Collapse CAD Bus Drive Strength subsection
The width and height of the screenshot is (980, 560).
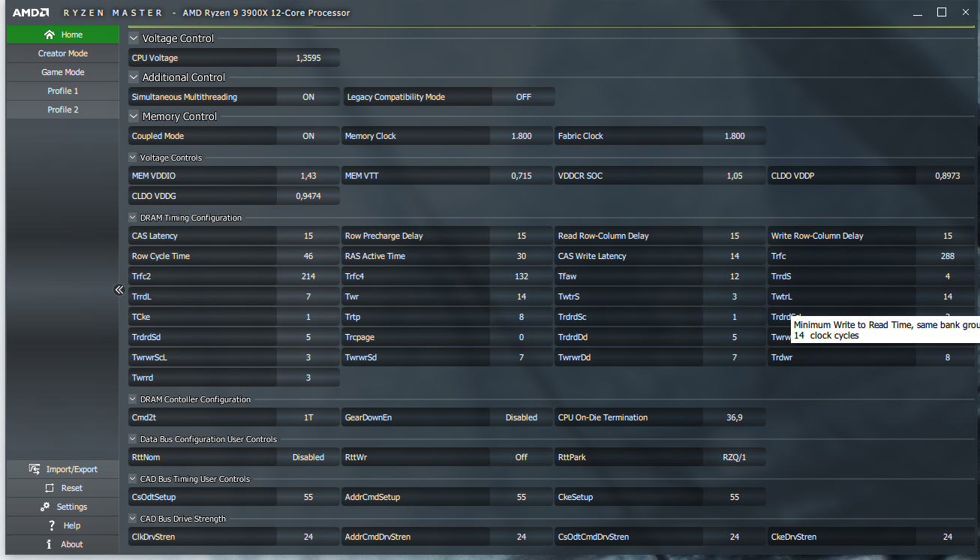[133, 519]
